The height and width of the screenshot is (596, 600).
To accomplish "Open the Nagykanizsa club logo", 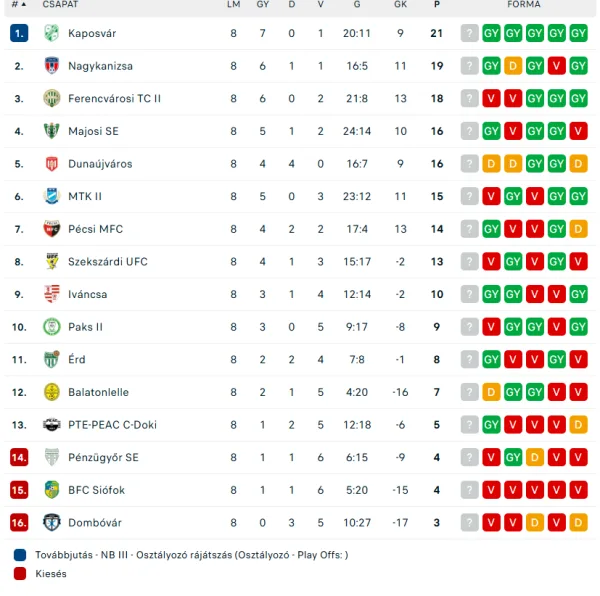I will pos(51,66).
